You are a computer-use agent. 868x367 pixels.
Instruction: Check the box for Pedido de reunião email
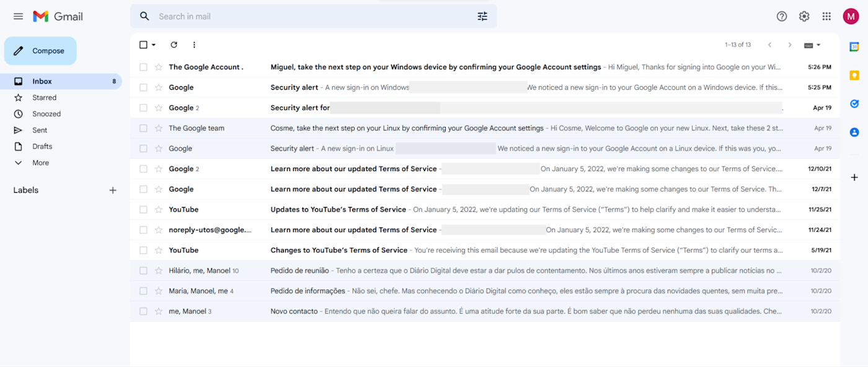[x=143, y=271]
